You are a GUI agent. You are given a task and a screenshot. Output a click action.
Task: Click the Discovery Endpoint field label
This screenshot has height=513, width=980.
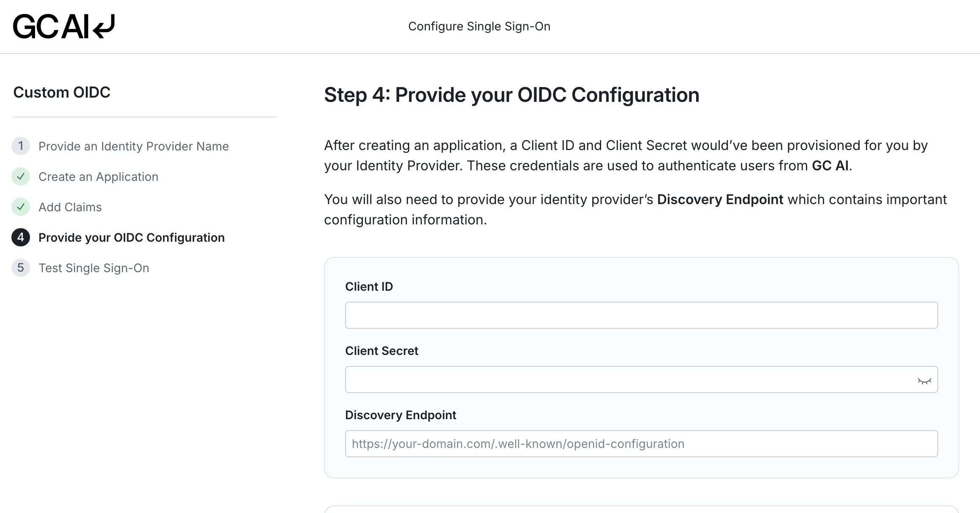click(400, 415)
